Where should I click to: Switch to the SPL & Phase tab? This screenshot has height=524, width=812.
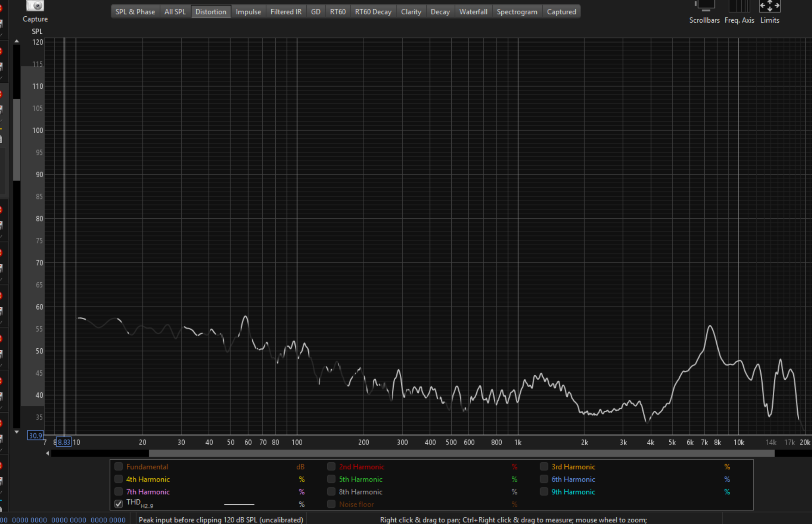[135, 12]
